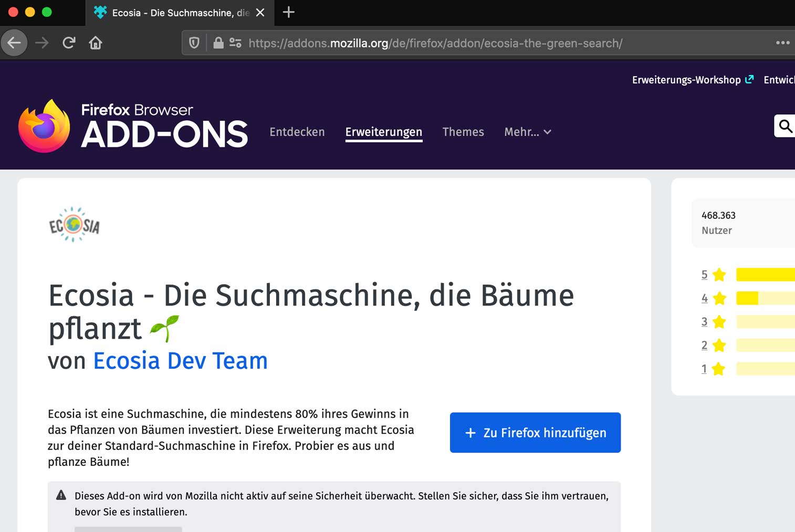This screenshot has width=795, height=532.
Task: Filter reviews by 5 stars
Action: point(704,275)
